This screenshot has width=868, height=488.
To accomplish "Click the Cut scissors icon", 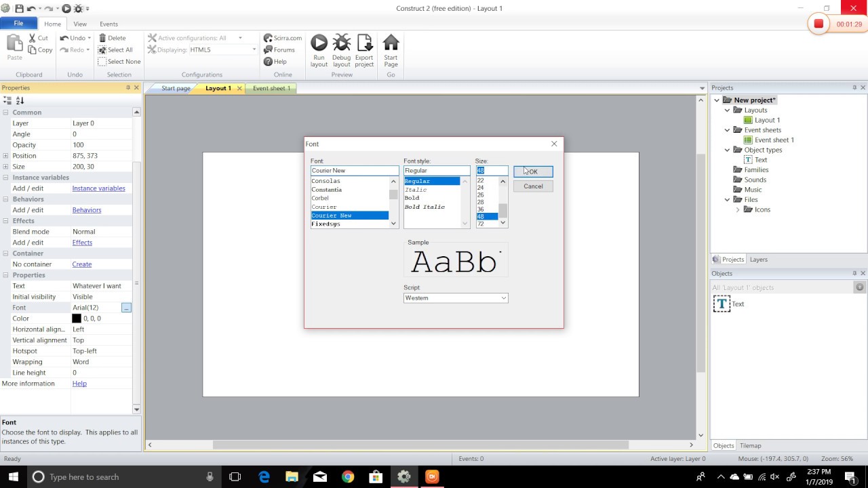I will [x=33, y=38].
